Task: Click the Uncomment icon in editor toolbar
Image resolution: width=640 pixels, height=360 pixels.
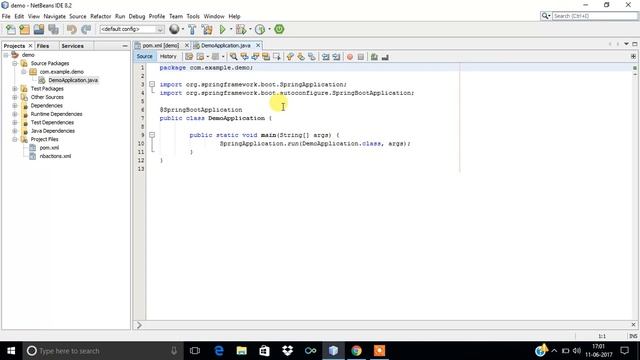Action: pos(385,57)
